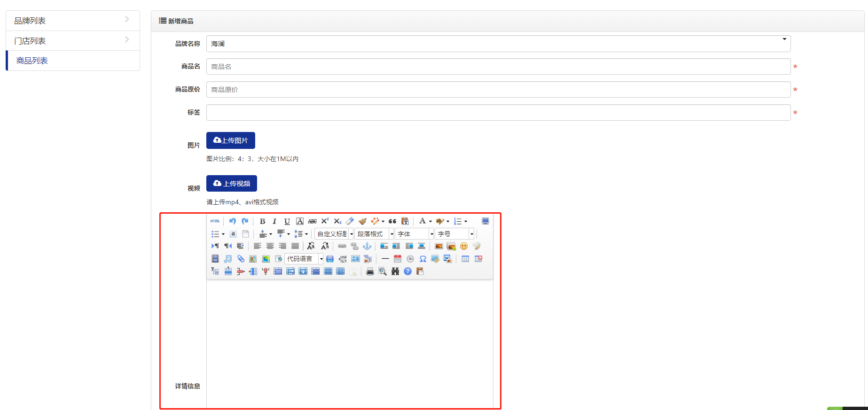Screen dimensions: 868x410
Task: Open the 代码语言 dropdown
Action: (304, 259)
